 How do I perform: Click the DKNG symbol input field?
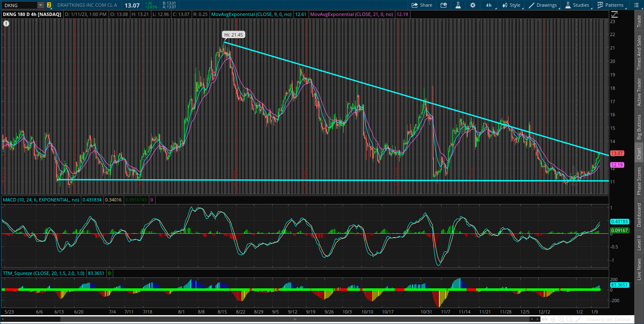tap(20, 5)
